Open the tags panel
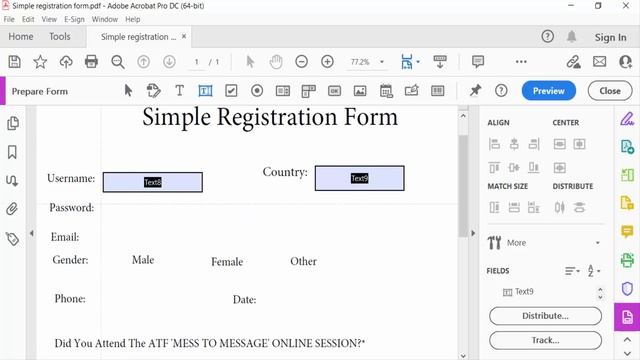640x360 pixels. (x=12, y=239)
